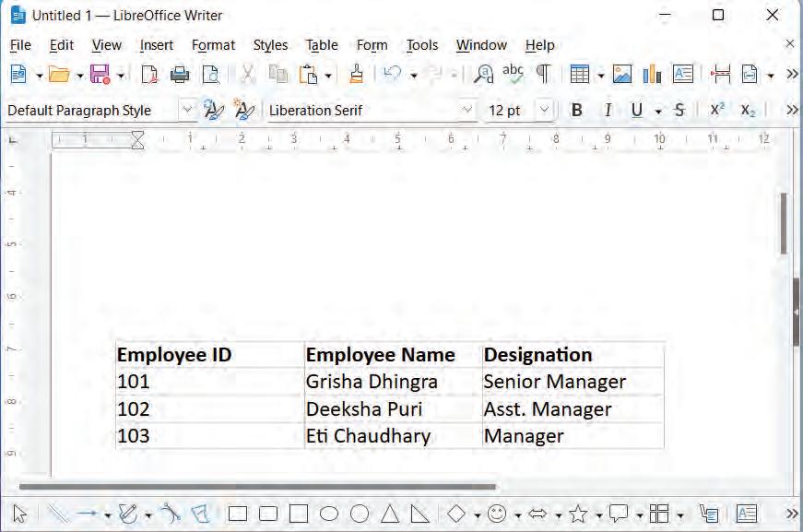Toggle Italic formatting
Image resolution: width=803 pixels, height=532 pixels.
[x=608, y=110]
